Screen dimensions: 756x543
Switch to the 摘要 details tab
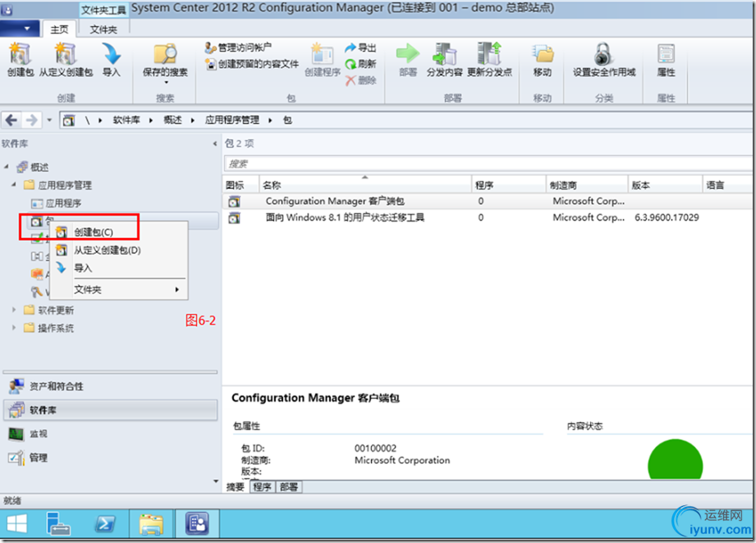point(236,486)
